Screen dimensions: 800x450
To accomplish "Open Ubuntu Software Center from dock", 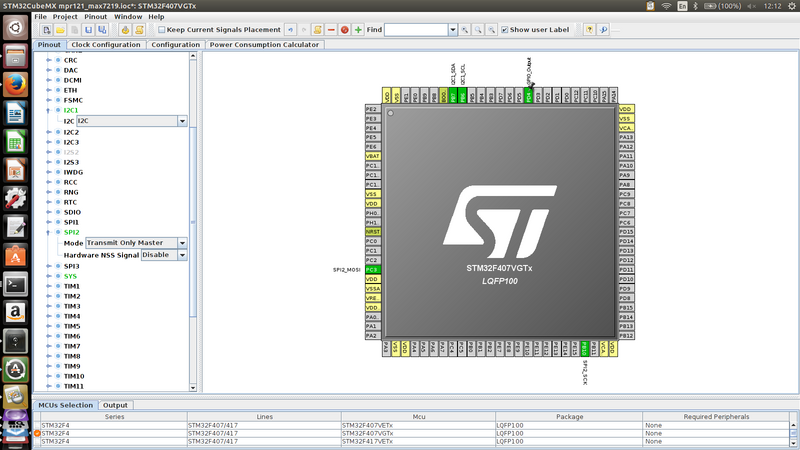I will (15, 256).
